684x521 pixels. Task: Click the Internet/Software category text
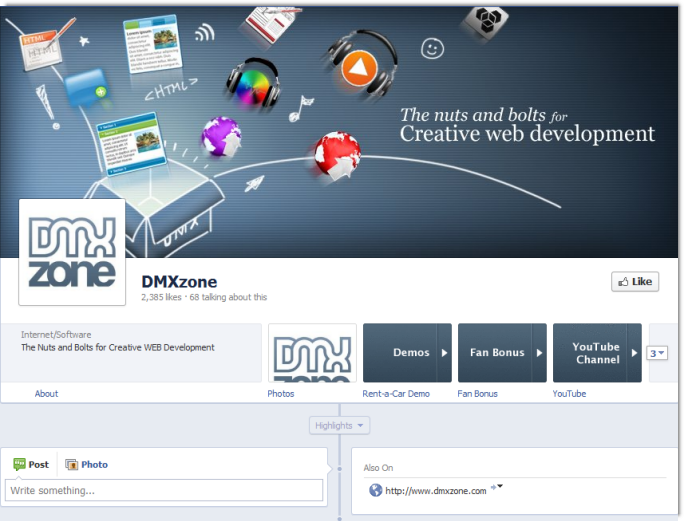point(56,335)
